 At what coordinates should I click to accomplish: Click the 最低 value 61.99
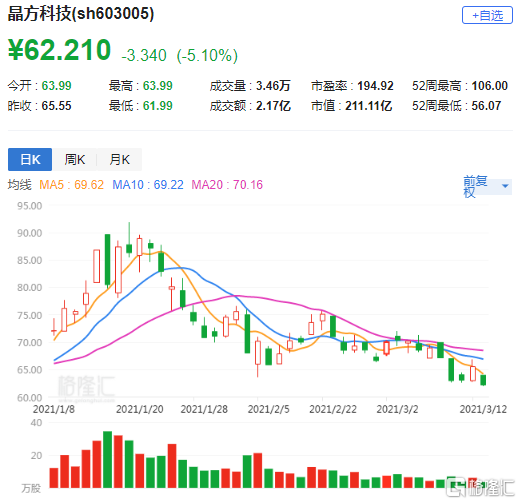158,106
